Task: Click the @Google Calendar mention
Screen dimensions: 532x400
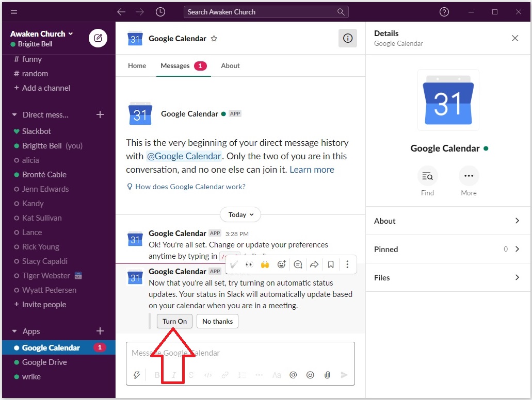Action: pos(184,156)
